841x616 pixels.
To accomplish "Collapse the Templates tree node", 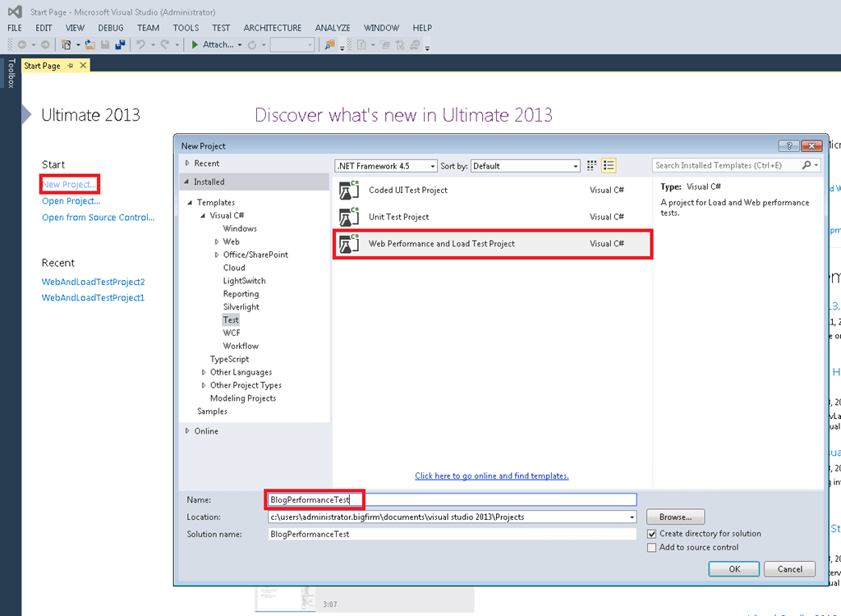I will (x=190, y=202).
